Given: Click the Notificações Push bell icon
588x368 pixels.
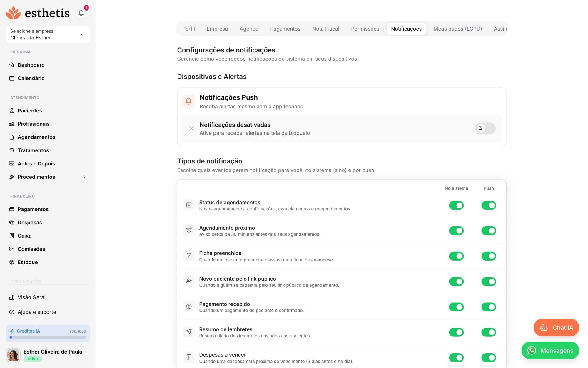Looking at the screenshot, I should (188, 101).
